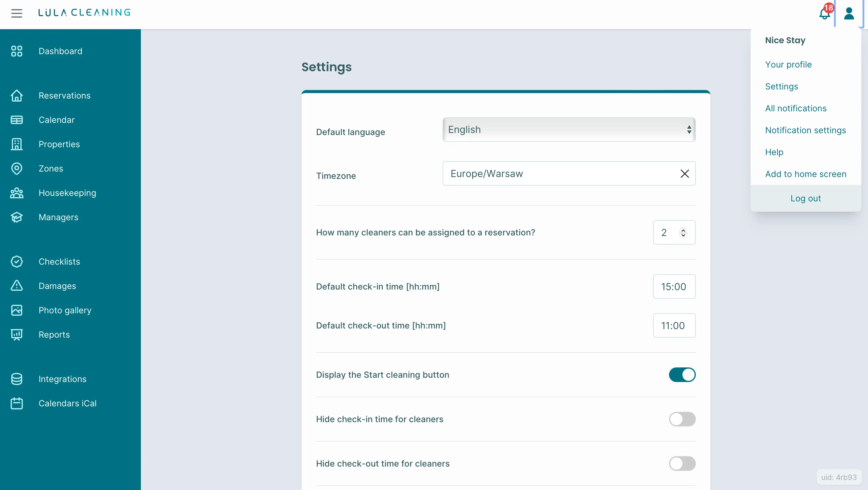Click the Damages warning triangle icon
The width and height of the screenshot is (868, 490).
16,286
